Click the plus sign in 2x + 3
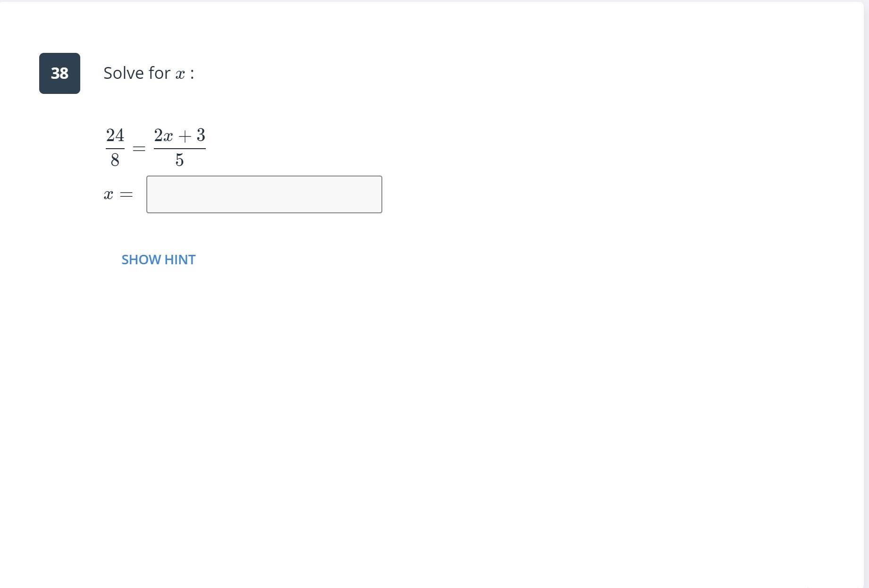 point(185,136)
